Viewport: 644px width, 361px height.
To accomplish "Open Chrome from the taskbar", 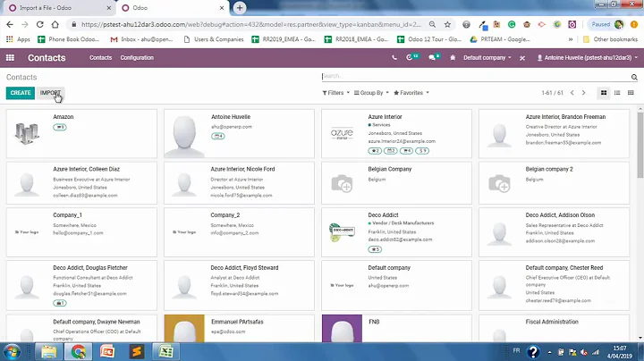I will point(78,352).
